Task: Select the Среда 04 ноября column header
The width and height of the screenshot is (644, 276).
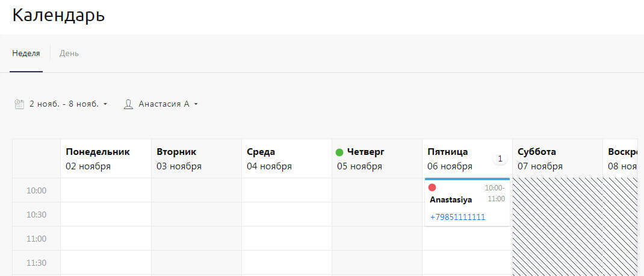Action: click(x=286, y=158)
